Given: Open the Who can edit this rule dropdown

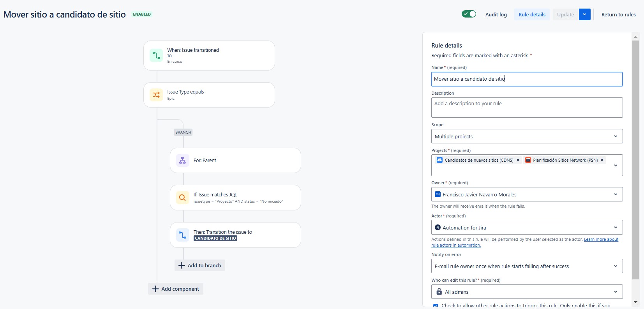Looking at the screenshot, I should pos(527,292).
